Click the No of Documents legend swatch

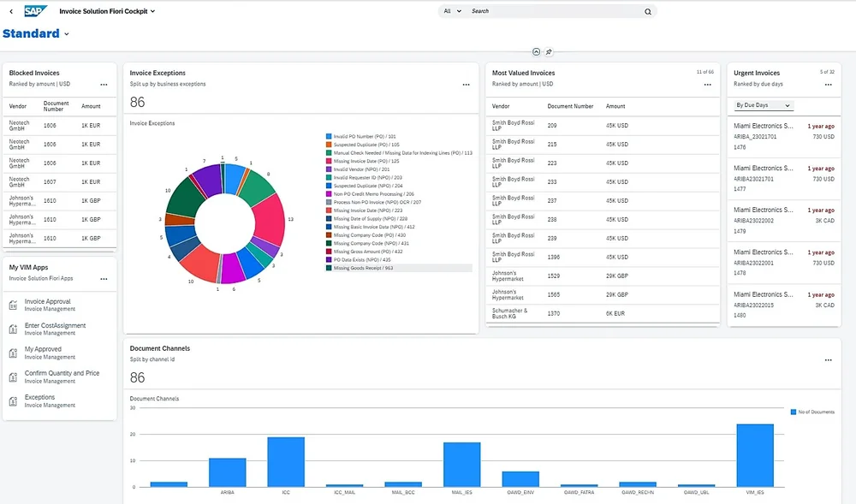(794, 412)
